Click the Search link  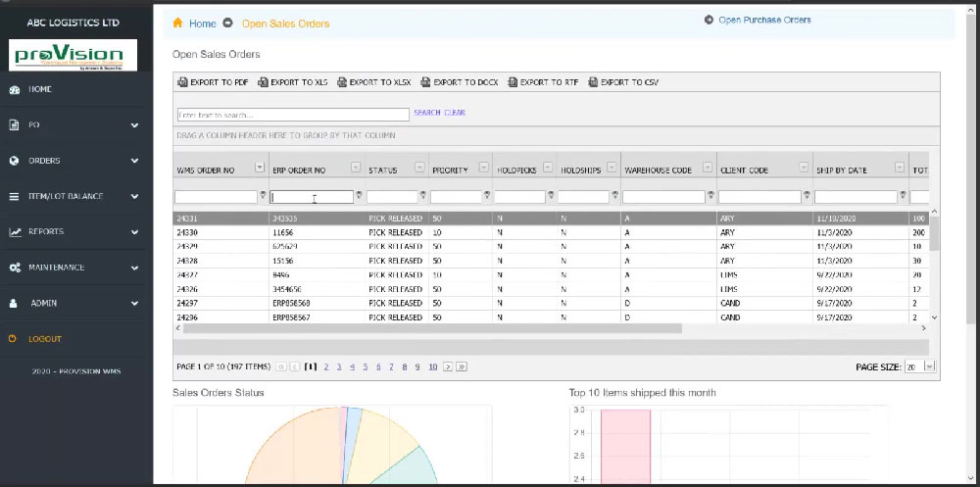pos(427,113)
